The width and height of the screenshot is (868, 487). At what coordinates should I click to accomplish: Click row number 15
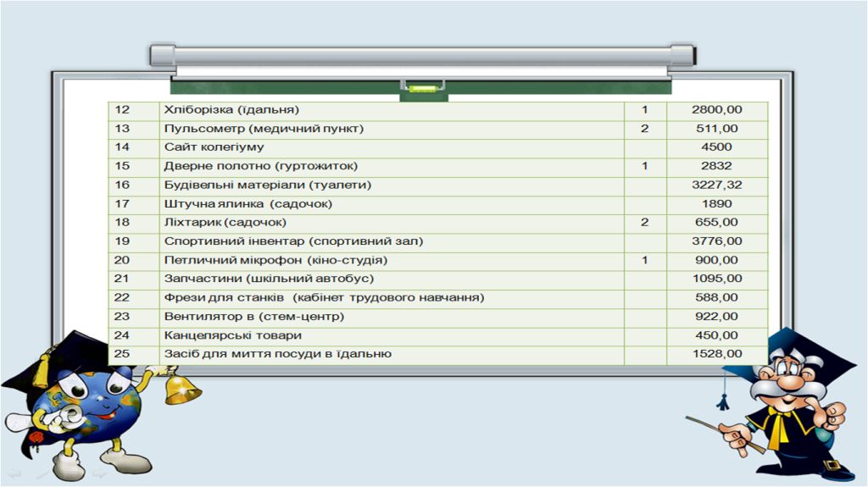point(122,166)
